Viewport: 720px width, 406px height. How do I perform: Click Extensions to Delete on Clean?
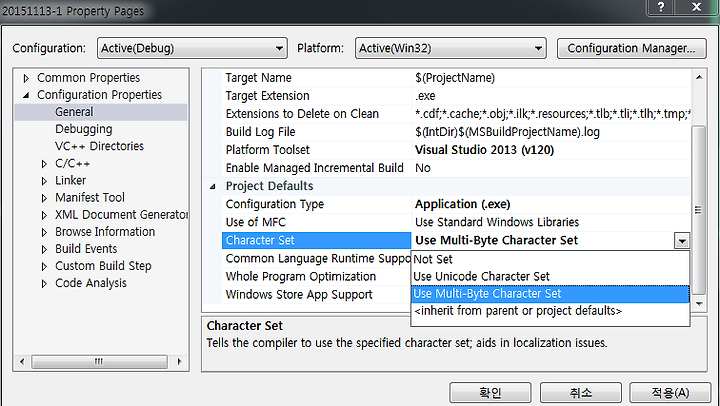click(x=302, y=114)
